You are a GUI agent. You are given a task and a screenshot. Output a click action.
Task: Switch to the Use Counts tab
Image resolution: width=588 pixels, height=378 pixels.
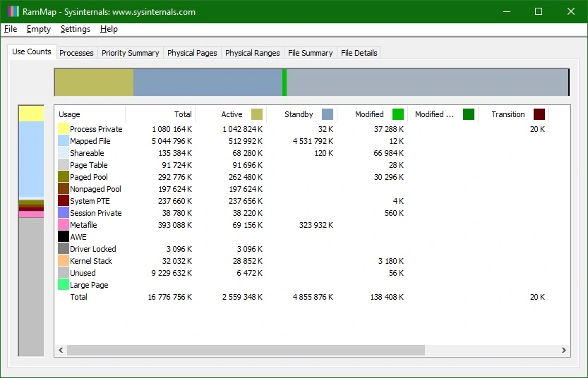[x=32, y=51]
